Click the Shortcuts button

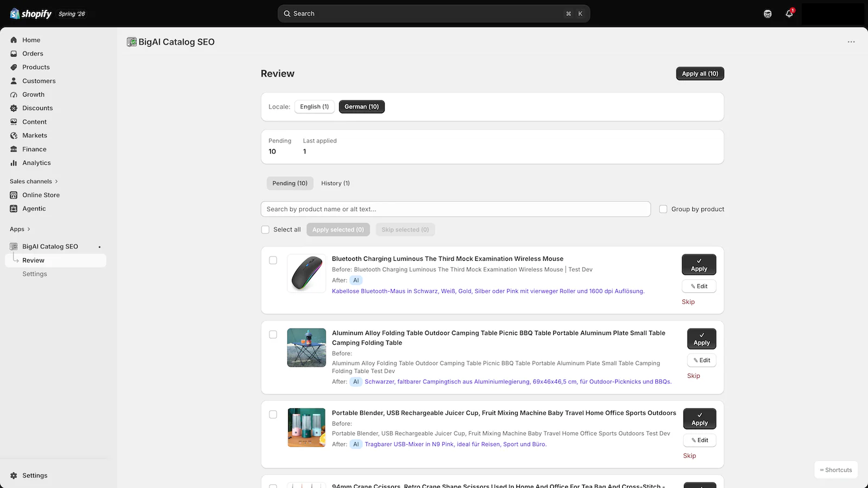click(x=836, y=470)
